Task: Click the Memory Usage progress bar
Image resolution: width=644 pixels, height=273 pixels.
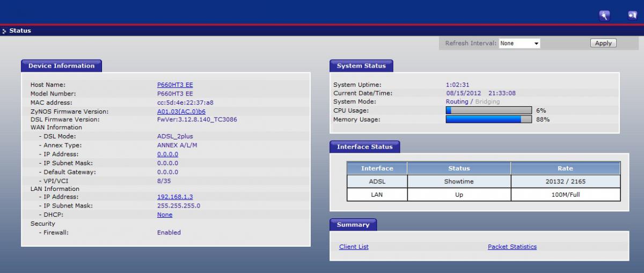Action: click(x=488, y=120)
